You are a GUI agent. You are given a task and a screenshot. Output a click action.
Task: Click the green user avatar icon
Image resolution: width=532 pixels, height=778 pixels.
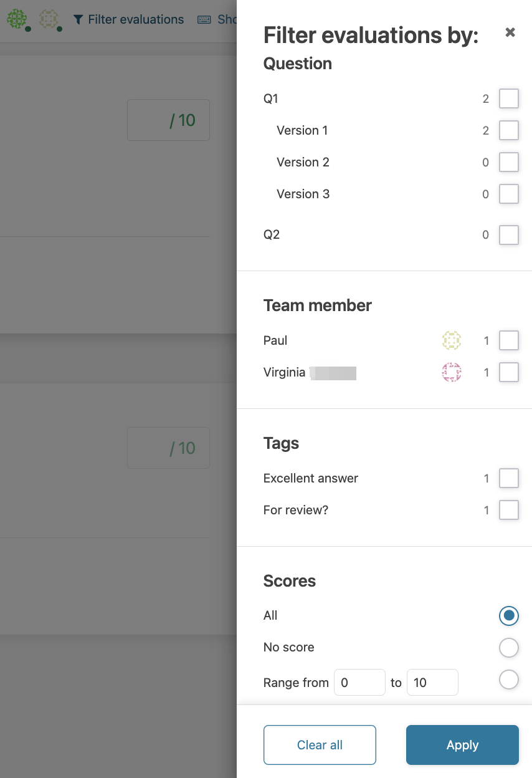coord(17,19)
